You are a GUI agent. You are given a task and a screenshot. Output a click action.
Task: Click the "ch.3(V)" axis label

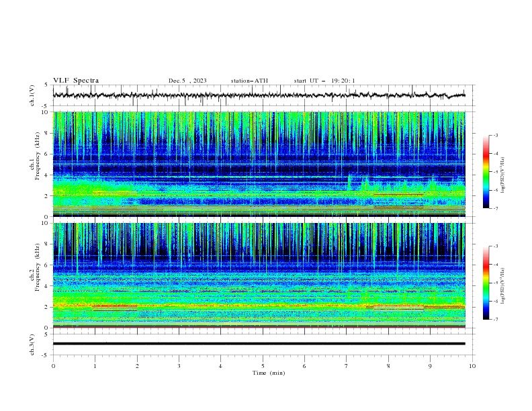click(32, 345)
